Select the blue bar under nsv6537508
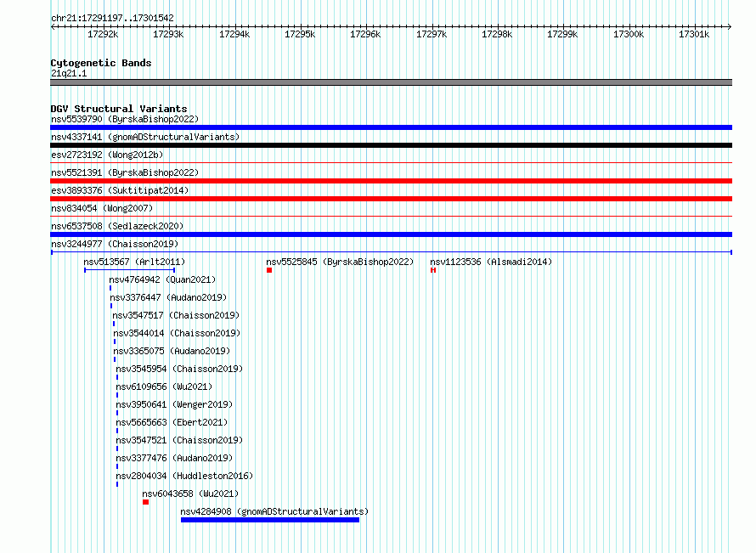This screenshot has height=553, width=756. [391, 234]
